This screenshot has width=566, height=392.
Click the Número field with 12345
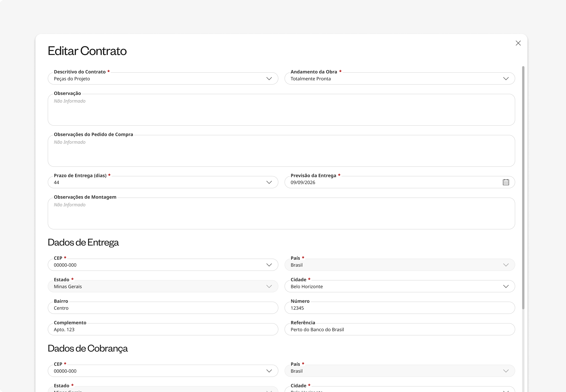point(400,308)
